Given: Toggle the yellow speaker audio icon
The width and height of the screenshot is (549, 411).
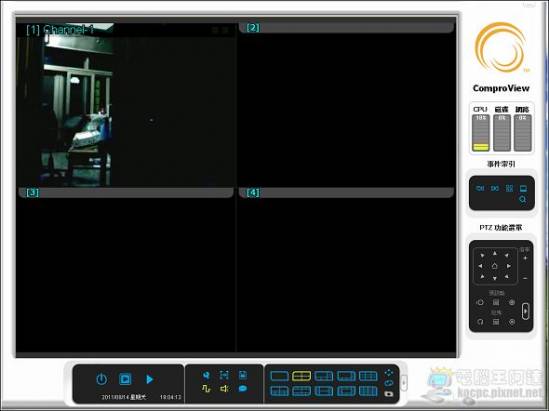Looking at the screenshot, I should (x=224, y=388).
